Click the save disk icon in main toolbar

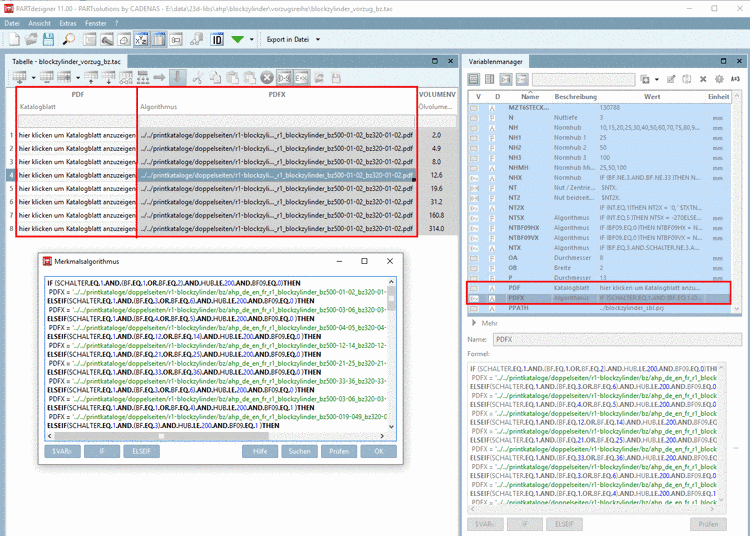pyautogui.click(x=49, y=40)
